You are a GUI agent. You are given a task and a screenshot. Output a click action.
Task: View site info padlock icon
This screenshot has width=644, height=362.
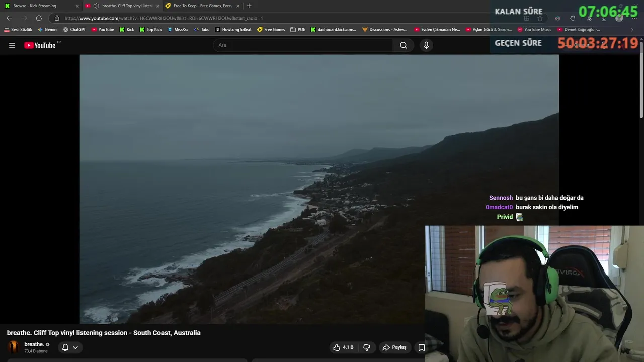click(x=57, y=18)
